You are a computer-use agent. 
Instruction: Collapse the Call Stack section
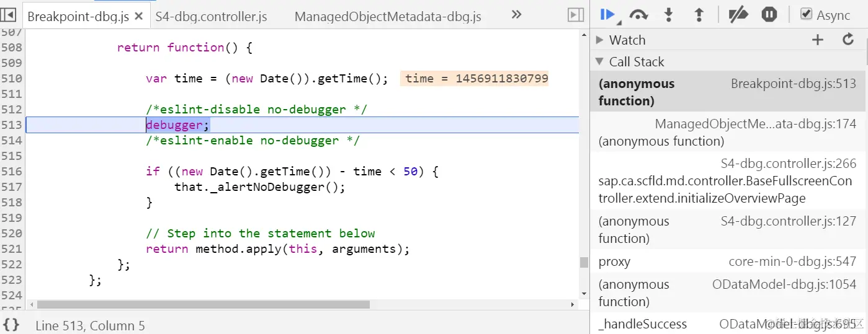(x=599, y=61)
